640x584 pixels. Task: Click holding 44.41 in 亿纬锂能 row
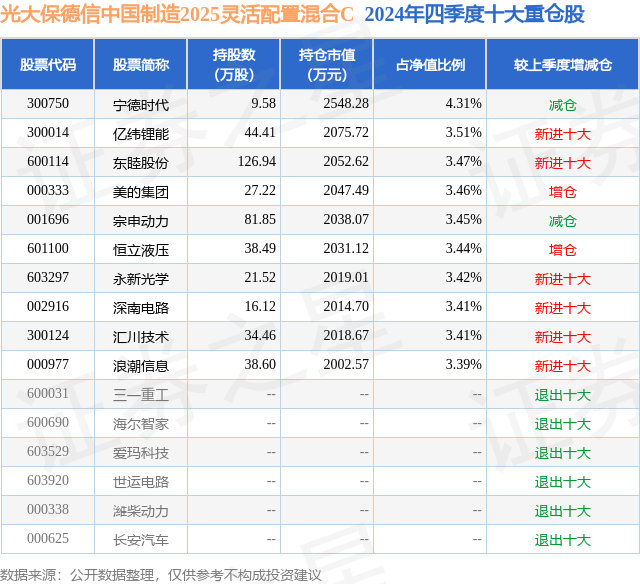(x=260, y=133)
